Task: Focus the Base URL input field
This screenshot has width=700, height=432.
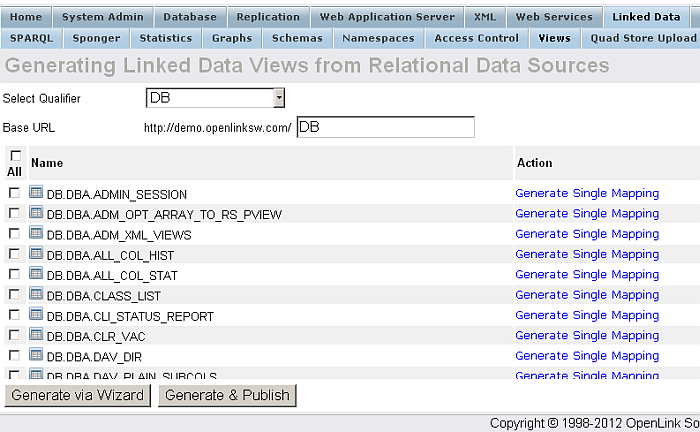Action: (386, 127)
